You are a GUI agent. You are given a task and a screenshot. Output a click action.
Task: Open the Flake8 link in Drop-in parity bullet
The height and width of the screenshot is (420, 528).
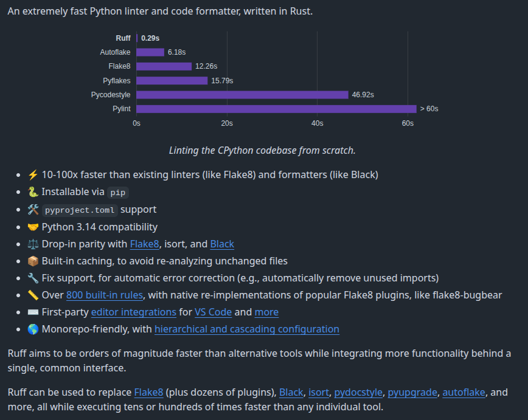144,244
